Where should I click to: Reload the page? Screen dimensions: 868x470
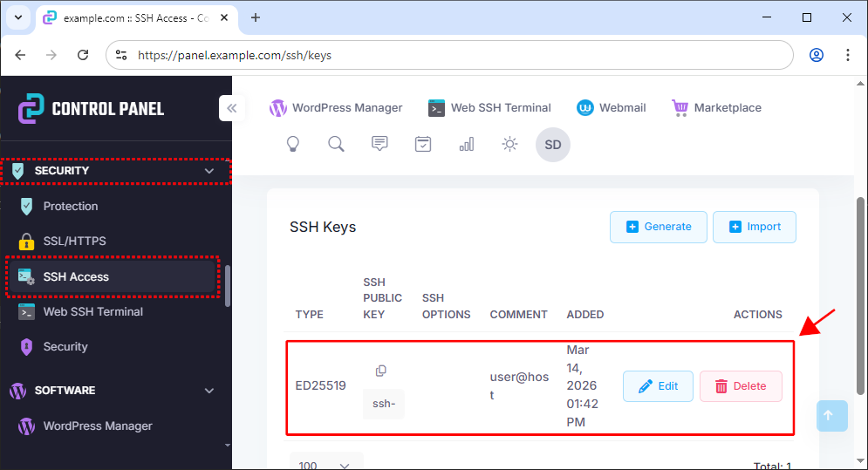coord(83,55)
